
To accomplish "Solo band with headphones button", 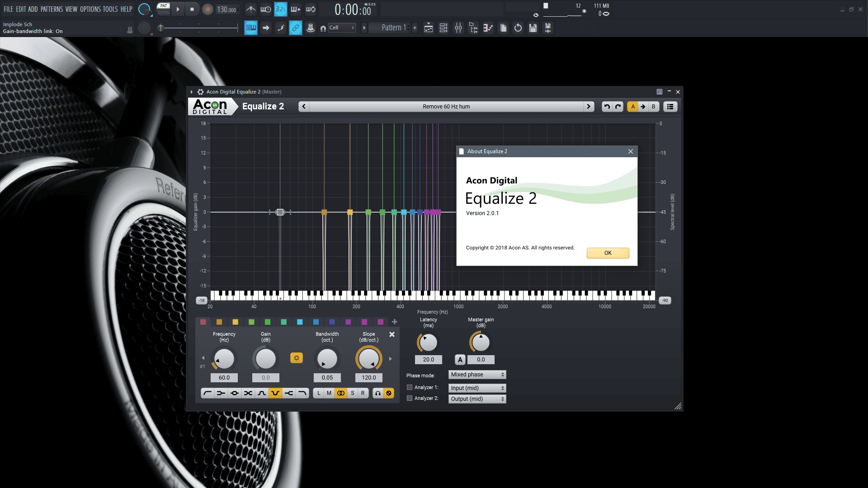I will 378,393.
